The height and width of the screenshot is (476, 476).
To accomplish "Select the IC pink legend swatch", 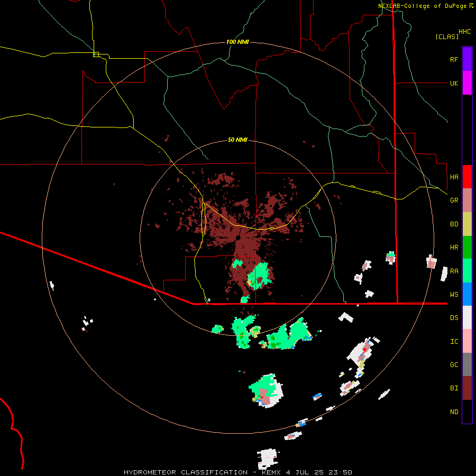I will point(467,341).
